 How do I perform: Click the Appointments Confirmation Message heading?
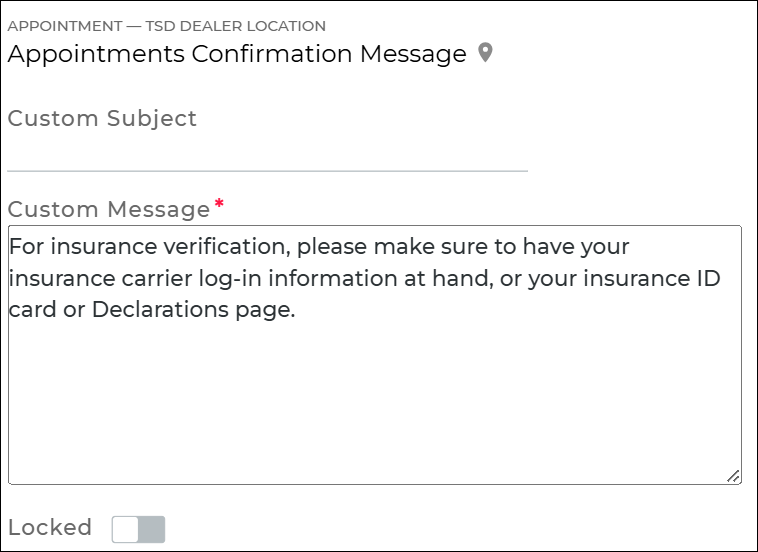(237, 54)
